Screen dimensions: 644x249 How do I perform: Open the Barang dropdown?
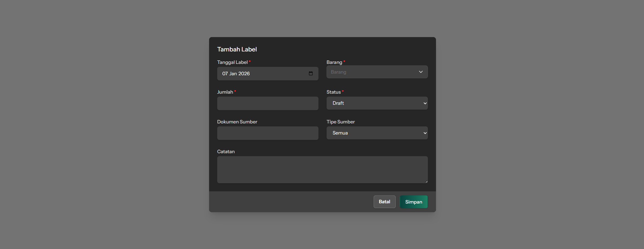(x=377, y=72)
